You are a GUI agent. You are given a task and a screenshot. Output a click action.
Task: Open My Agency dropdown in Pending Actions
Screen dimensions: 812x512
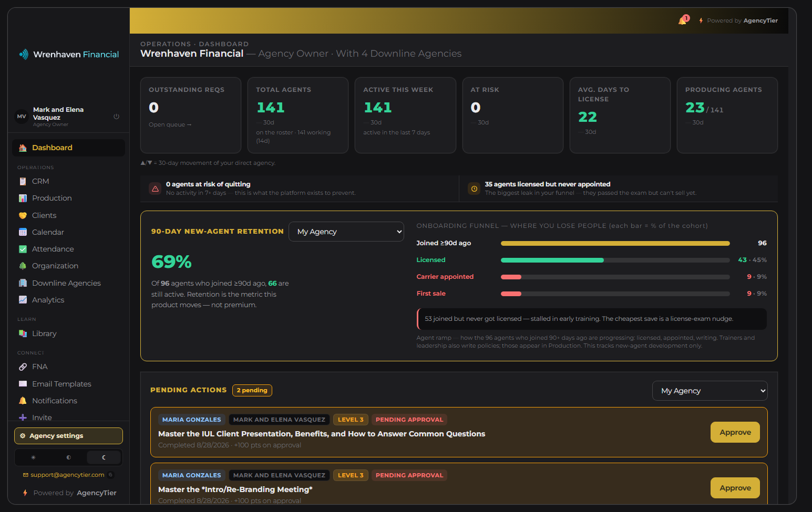pyautogui.click(x=710, y=391)
